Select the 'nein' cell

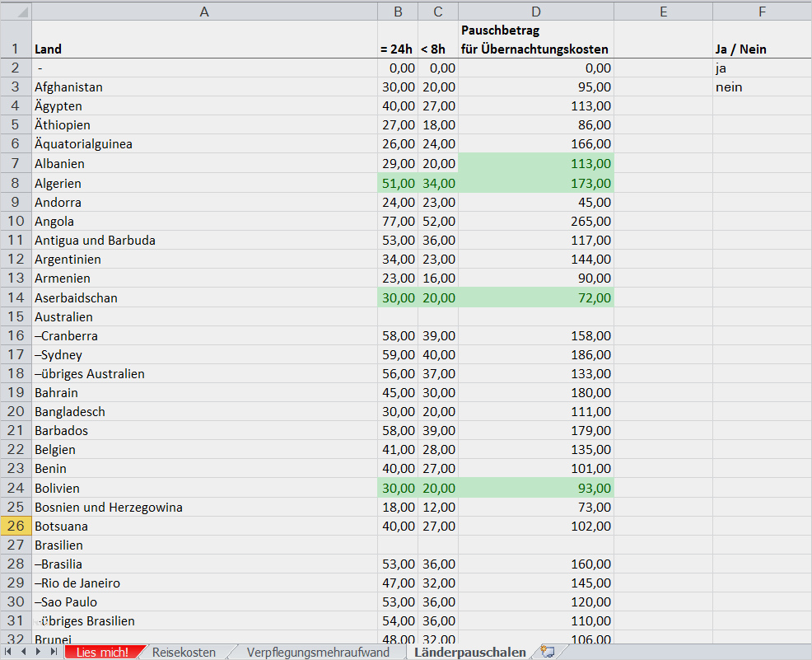tap(762, 87)
